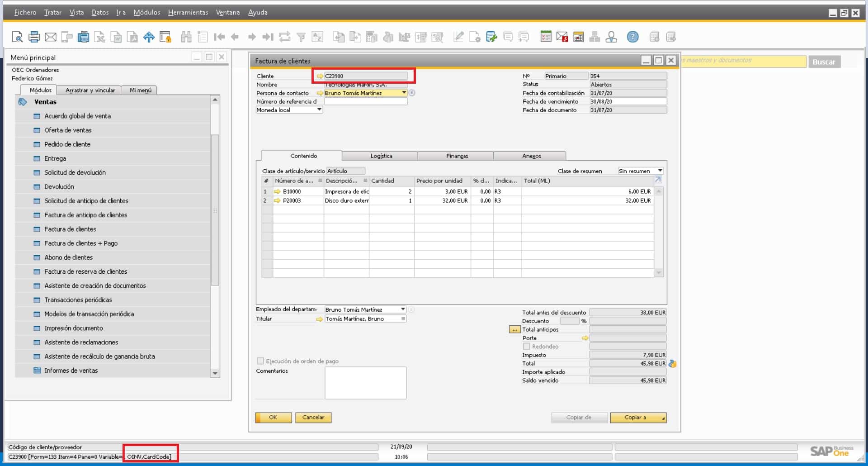Open the calendar checklist icon
Viewport: 868px width, 466px height.
(546, 37)
